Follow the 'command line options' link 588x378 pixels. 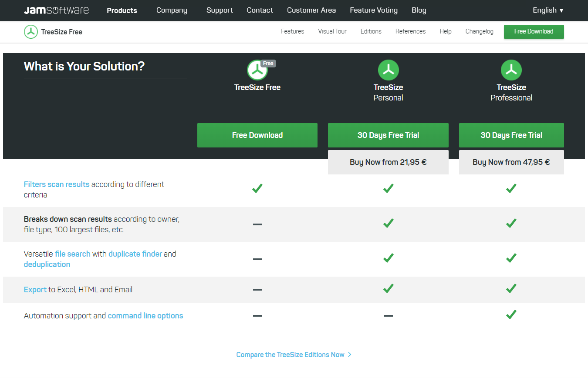click(145, 316)
